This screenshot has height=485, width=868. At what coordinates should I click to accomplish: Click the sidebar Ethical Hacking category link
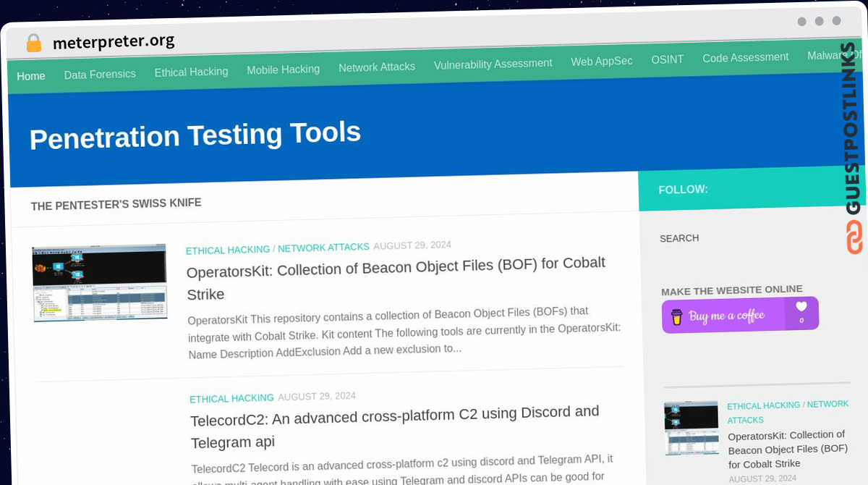[x=763, y=405]
